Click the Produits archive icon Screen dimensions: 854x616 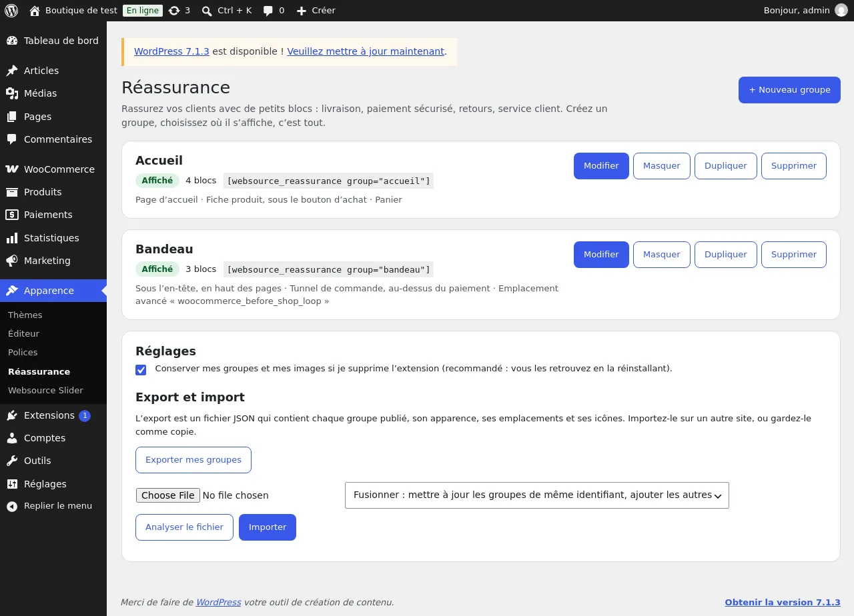pos(12,192)
